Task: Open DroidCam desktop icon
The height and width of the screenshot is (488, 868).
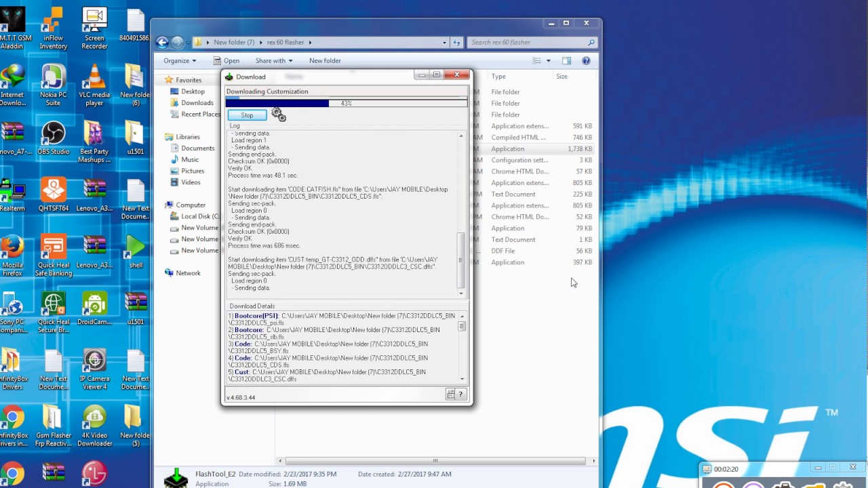Action: tap(94, 308)
